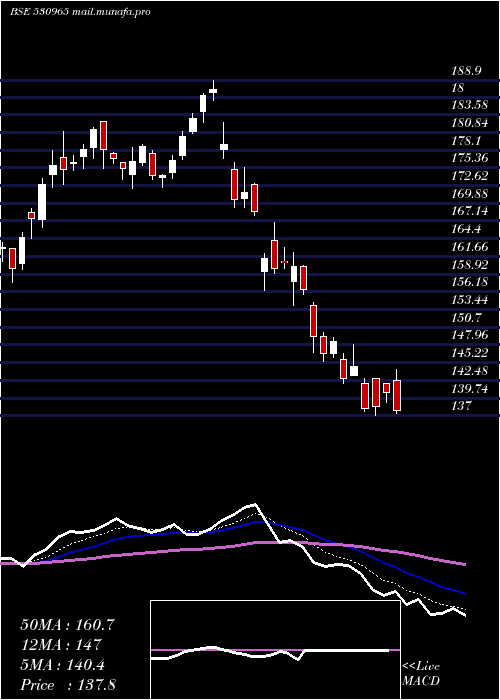Select the 167.14 price axis label
The width and height of the screenshot is (500, 700).
click(470, 211)
